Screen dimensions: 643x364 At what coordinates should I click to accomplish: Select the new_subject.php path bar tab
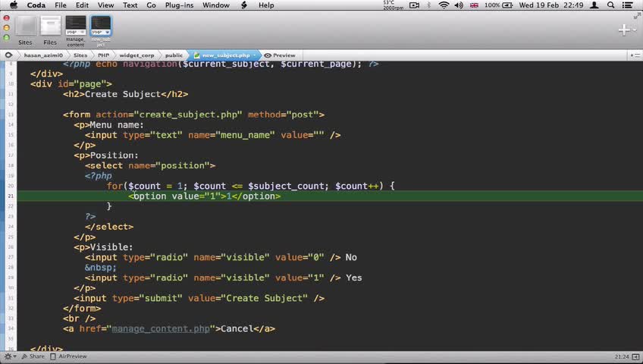point(225,55)
